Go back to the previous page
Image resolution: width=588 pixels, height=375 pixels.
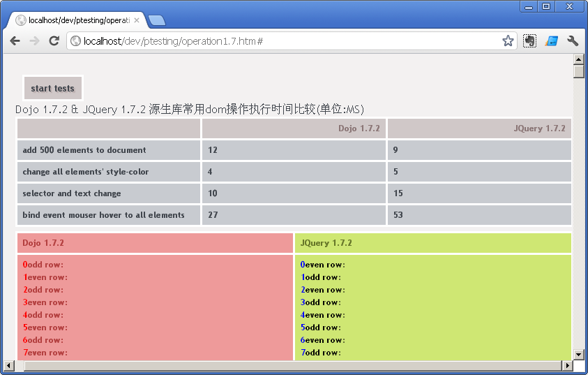pos(15,41)
